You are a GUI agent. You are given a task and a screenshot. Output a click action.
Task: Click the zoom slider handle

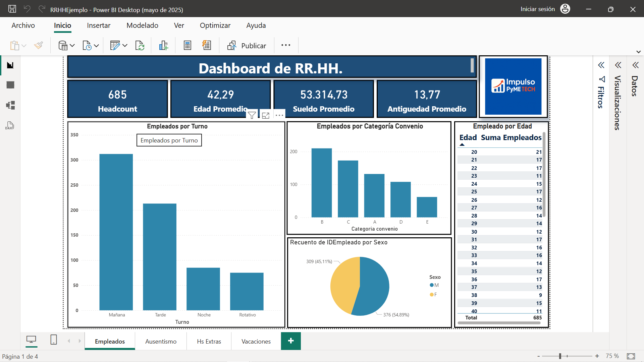560,356
